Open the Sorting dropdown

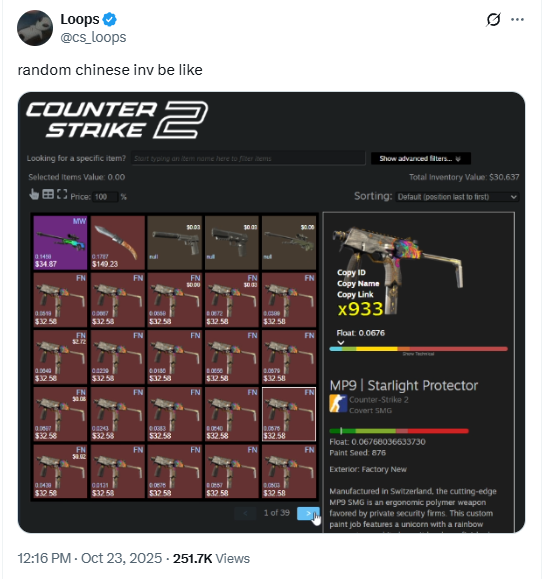(x=457, y=197)
